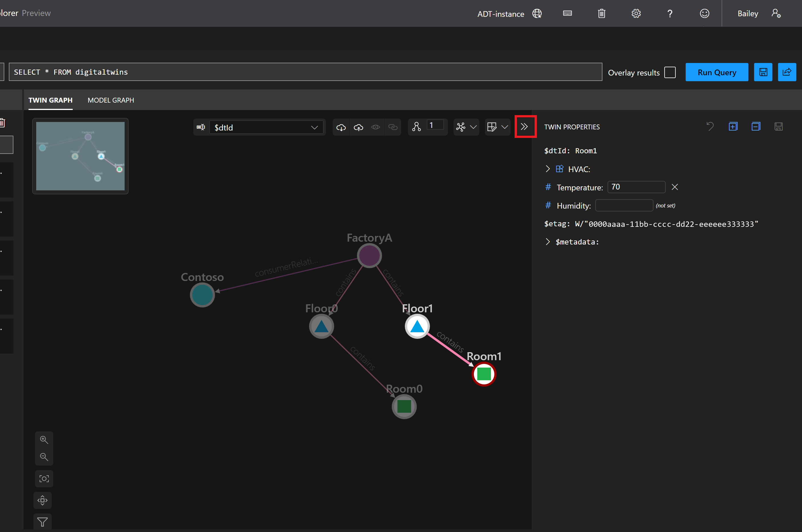Collapse the twin properties panel

(524, 127)
